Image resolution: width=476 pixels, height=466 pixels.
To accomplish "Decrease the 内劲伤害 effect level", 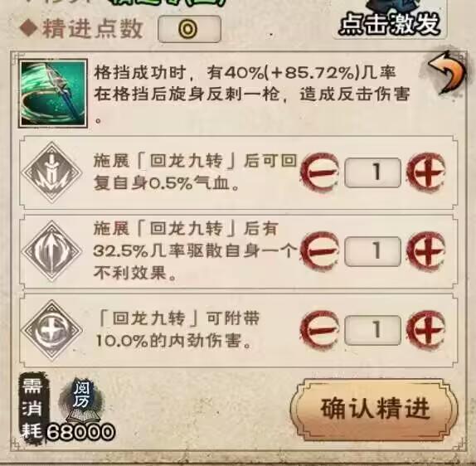I will (x=319, y=330).
